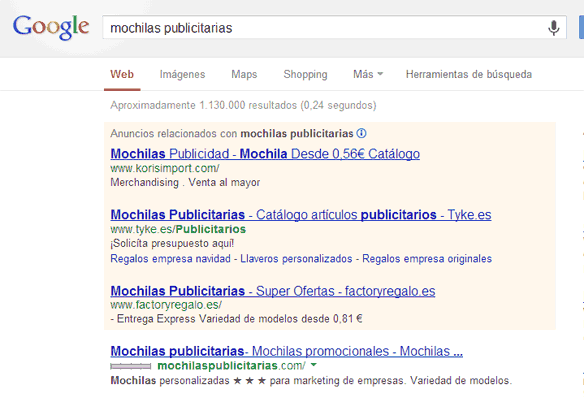Click the results count text Aproximadamente 1.130.000

243,105
